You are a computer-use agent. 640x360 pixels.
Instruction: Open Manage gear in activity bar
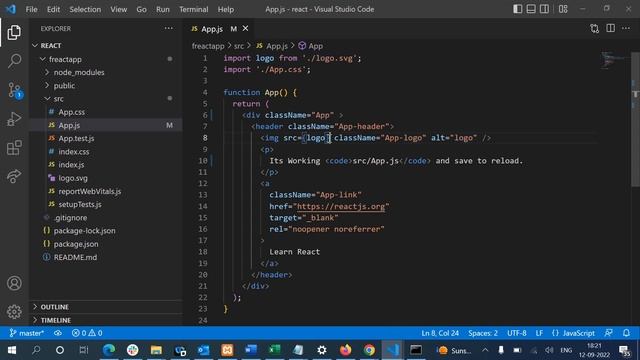click(x=14, y=311)
